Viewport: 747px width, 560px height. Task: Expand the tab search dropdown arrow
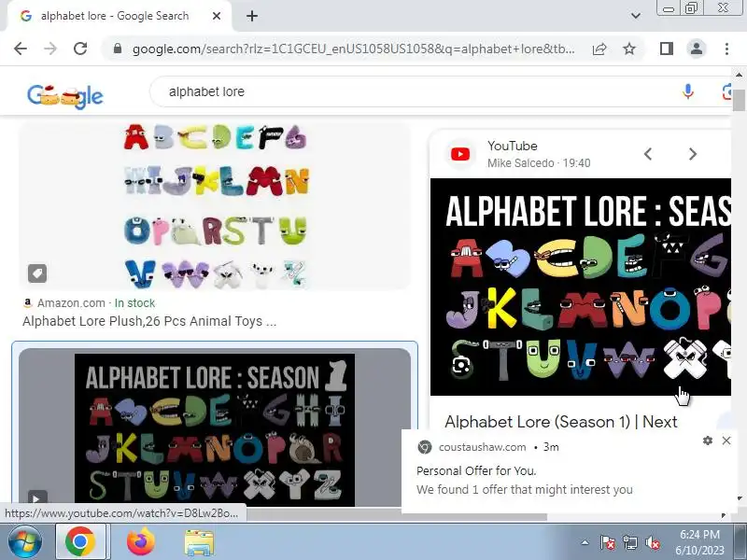pos(636,16)
